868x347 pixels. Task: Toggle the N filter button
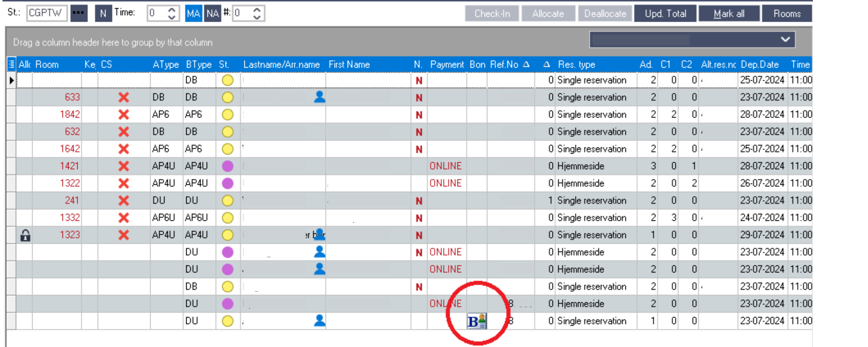103,13
